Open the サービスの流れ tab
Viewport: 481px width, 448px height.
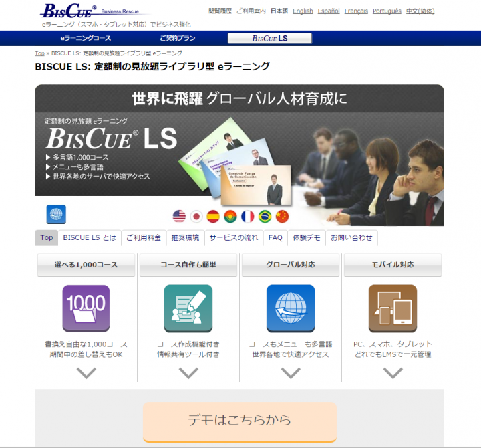(x=234, y=237)
